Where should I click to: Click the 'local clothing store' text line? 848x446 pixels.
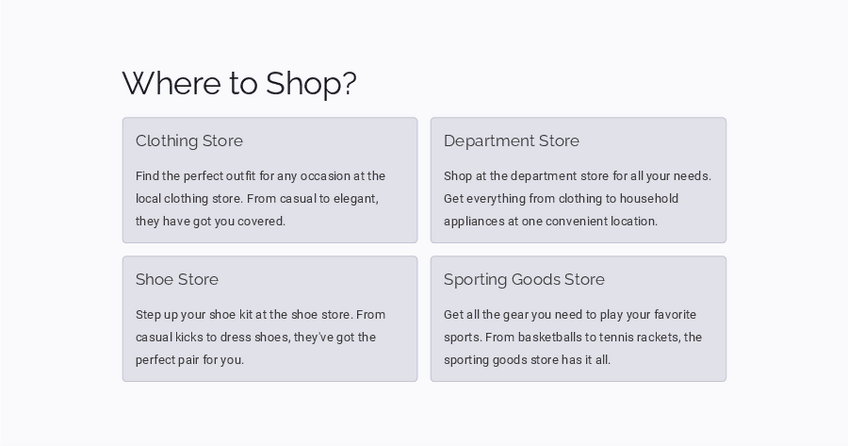tap(257, 199)
